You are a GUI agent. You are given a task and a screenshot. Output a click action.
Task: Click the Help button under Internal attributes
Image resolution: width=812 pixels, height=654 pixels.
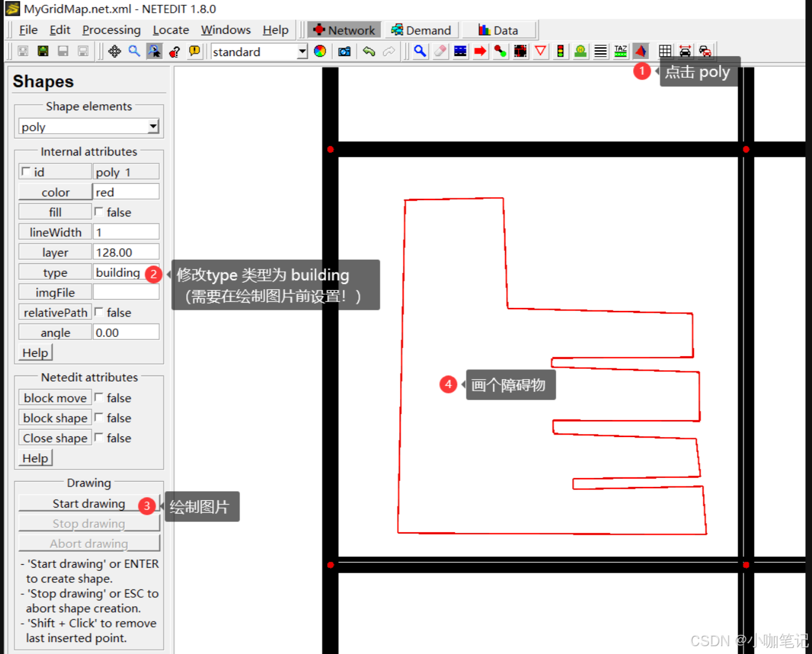pyautogui.click(x=34, y=352)
